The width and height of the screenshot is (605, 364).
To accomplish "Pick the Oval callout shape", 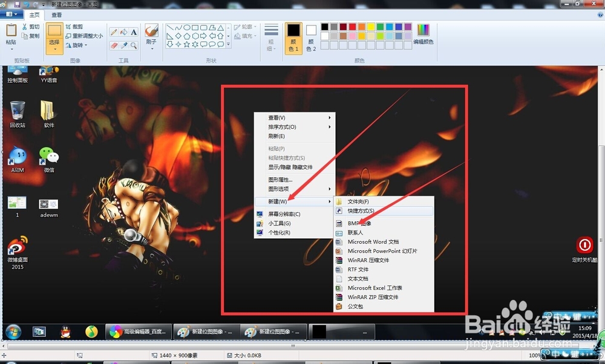I will (212, 44).
